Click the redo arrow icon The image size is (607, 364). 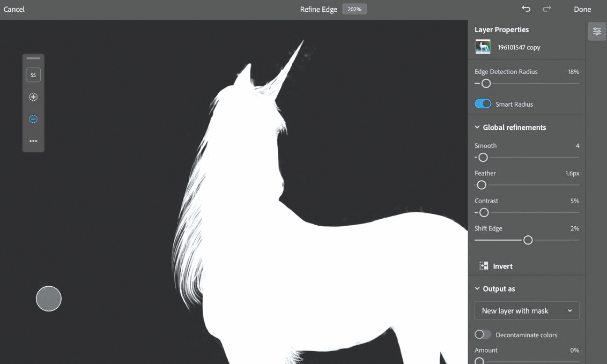547,9
